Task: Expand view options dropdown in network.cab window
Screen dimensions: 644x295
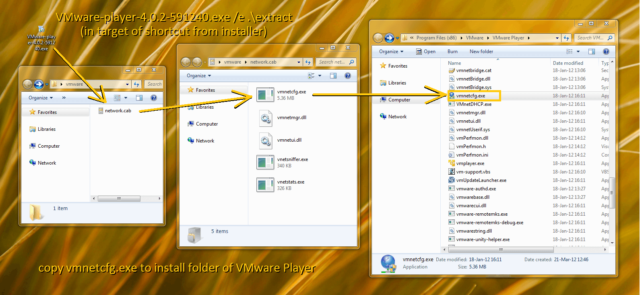Action: click(x=320, y=76)
